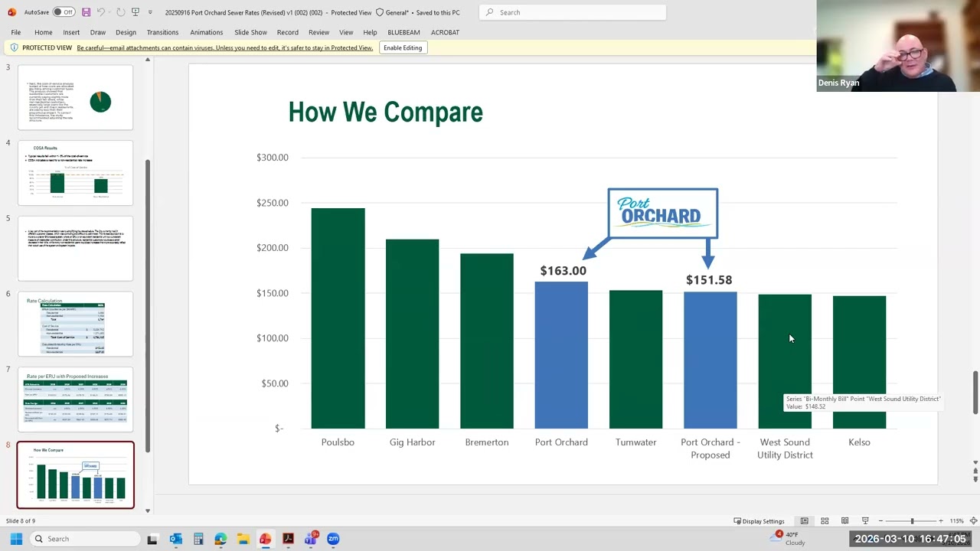The height and width of the screenshot is (551, 980).
Task: Select slide 4 COSA Results thumbnail
Action: tap(75, 173)
